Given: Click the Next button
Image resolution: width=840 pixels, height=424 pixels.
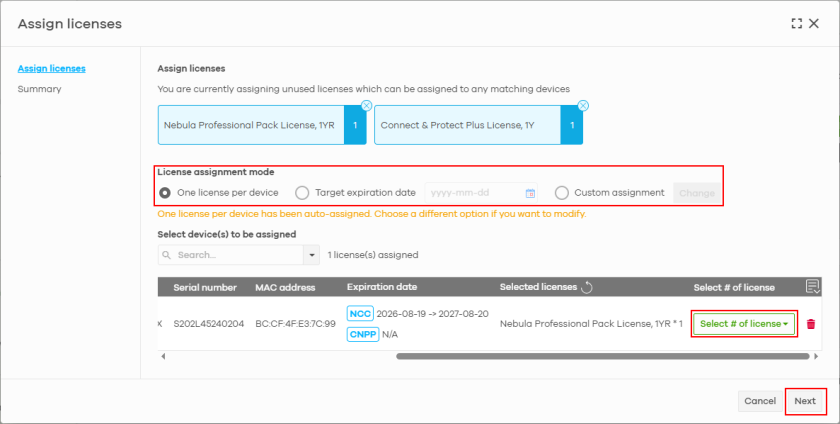Looking at the screenshot, I should coord(805,401).
